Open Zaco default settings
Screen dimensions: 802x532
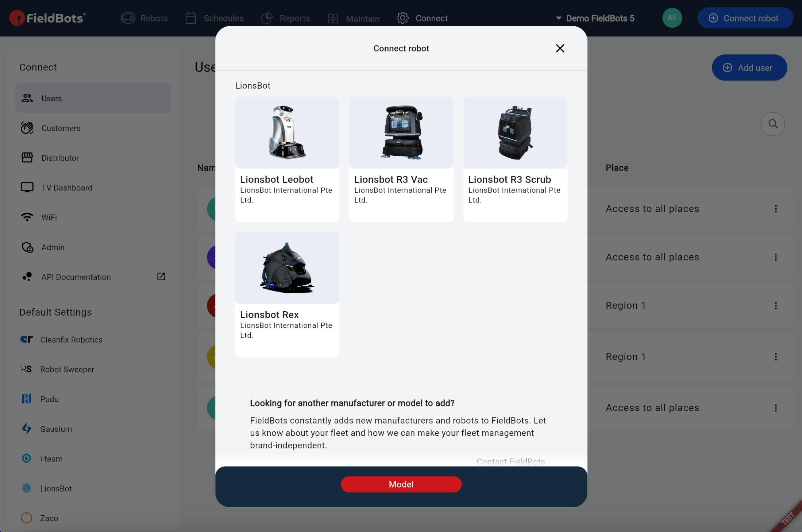pyautogui.click(x=93, y=518)
